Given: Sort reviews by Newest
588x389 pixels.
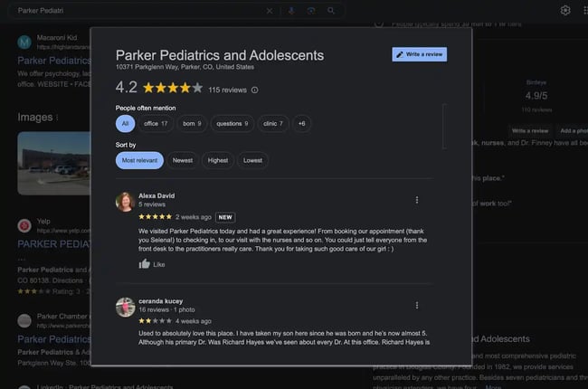Looking at the screenshot, I should (185, 160).
